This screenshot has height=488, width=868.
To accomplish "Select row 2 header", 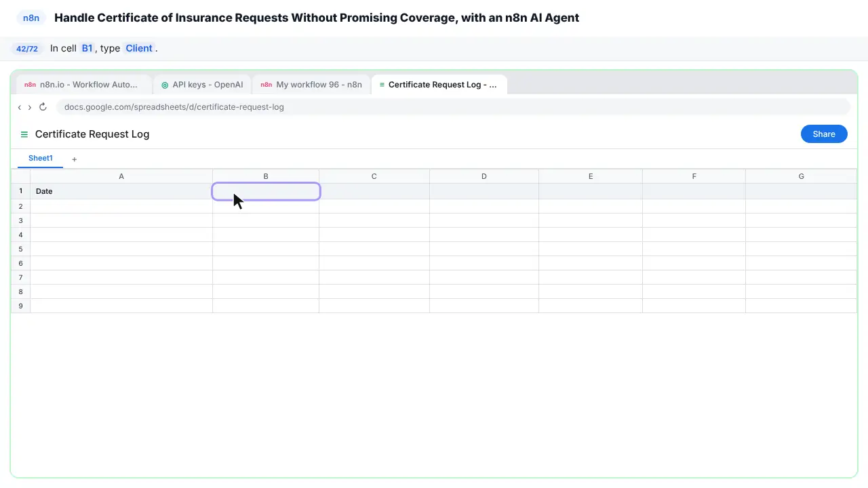I will (20, 206).
